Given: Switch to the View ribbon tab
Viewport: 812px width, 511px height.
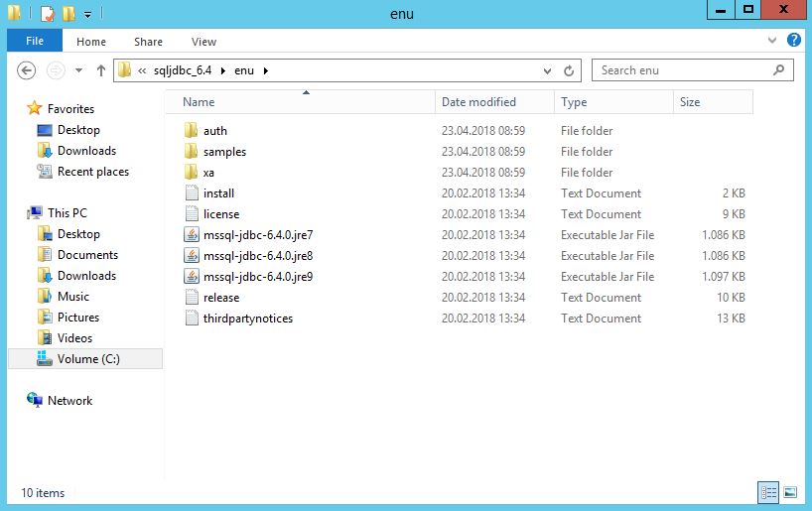Looking at the screenshot, I should pos(203,42).
